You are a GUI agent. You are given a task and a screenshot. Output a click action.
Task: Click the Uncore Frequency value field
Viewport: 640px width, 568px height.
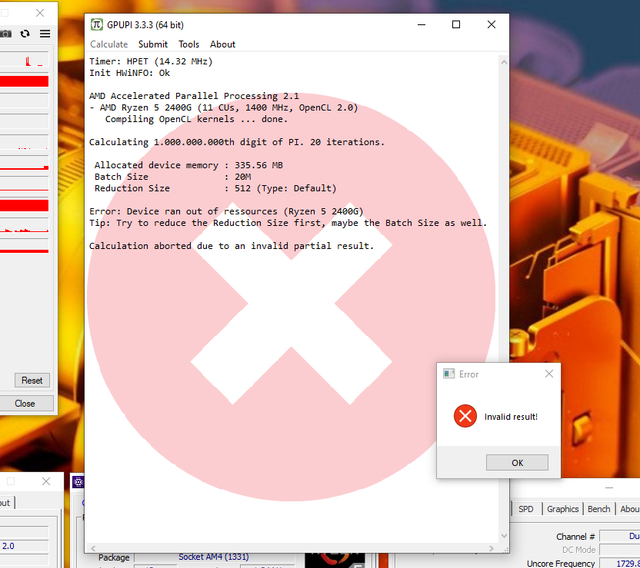[619, 564]
